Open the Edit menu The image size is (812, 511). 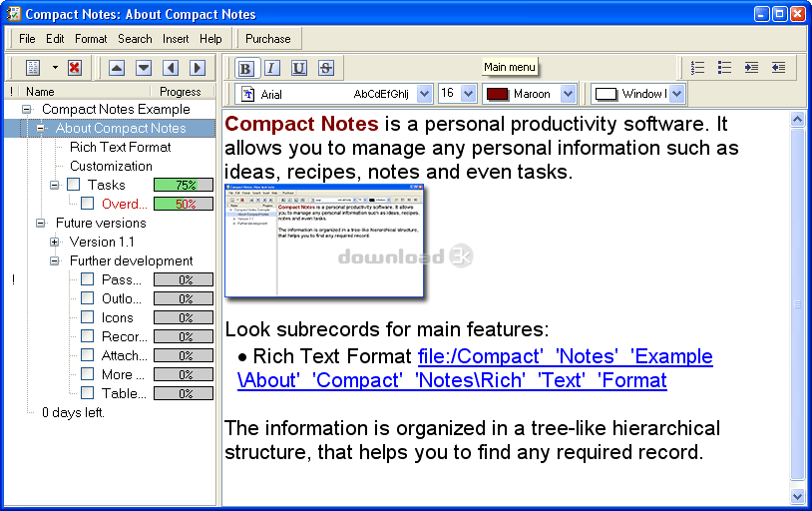55,39
